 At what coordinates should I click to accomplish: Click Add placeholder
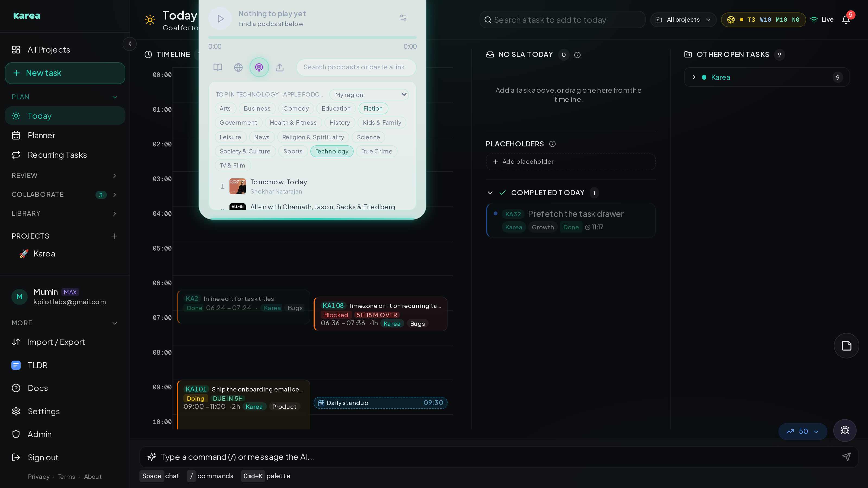[570, 162]
